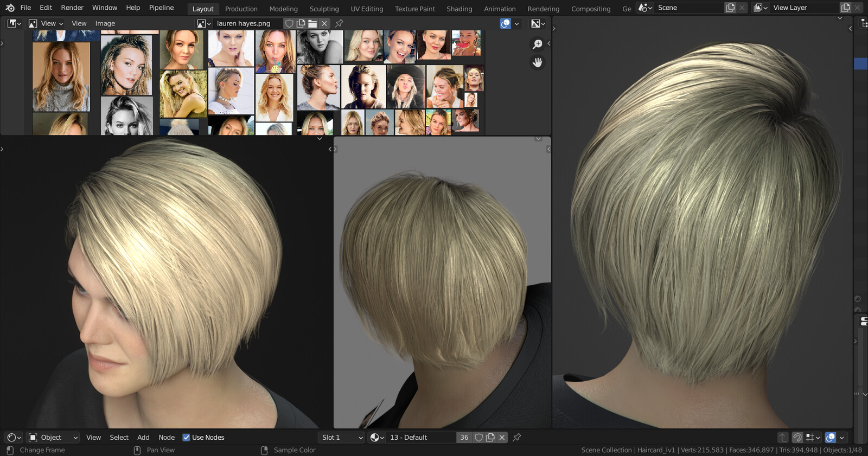Open the image editor's Image menu
This screenshot has width=868, height=456.
(105, 23)
